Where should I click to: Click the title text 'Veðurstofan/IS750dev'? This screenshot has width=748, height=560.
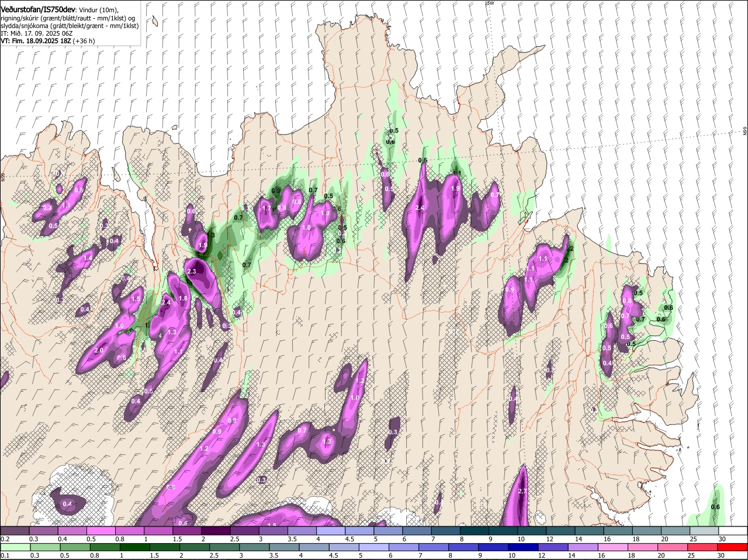click(x=38, y=9)
